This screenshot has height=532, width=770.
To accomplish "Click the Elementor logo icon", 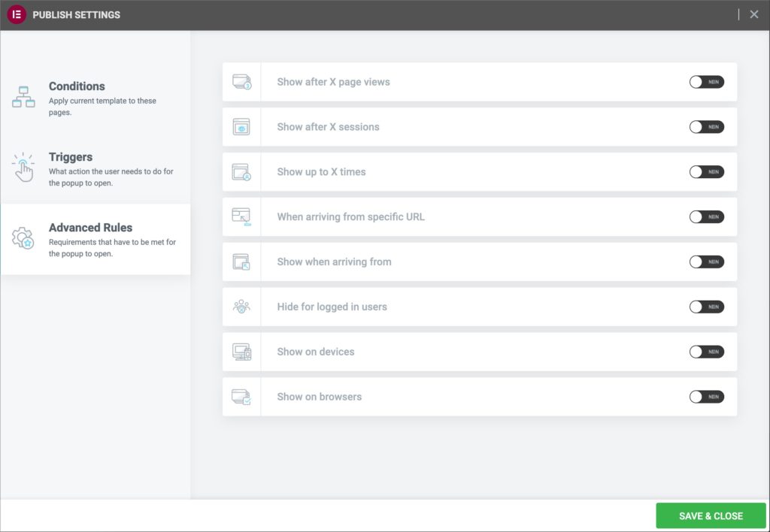I will tap(17, 15).
